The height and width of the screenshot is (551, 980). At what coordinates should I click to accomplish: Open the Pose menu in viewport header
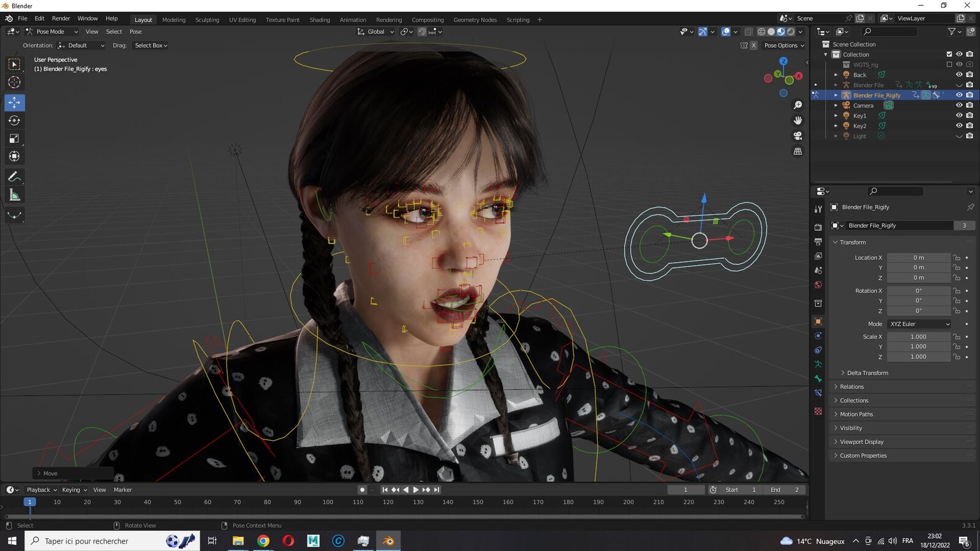point(135,32)
